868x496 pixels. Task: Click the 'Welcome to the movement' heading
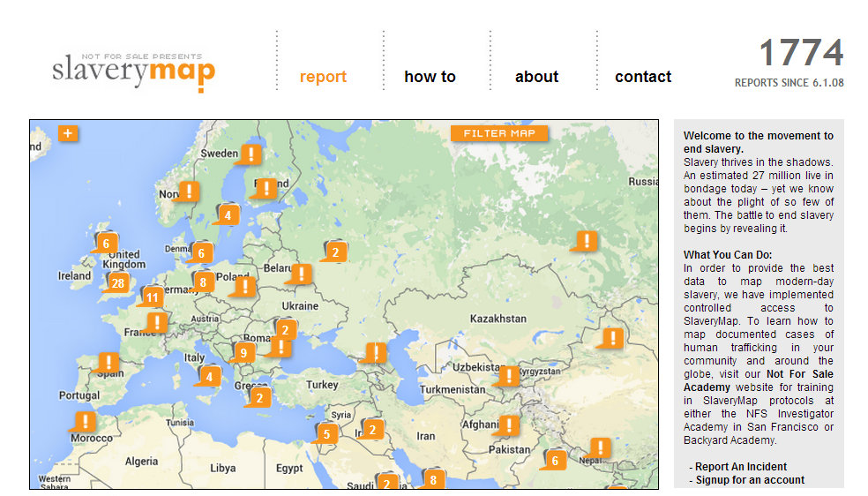(758, 142)
